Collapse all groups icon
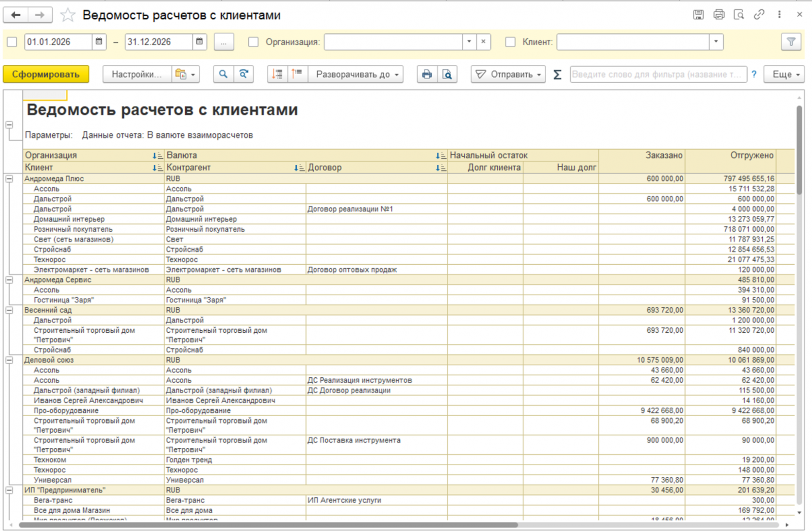This screenshot has height=532, width=812. [278, 74]
